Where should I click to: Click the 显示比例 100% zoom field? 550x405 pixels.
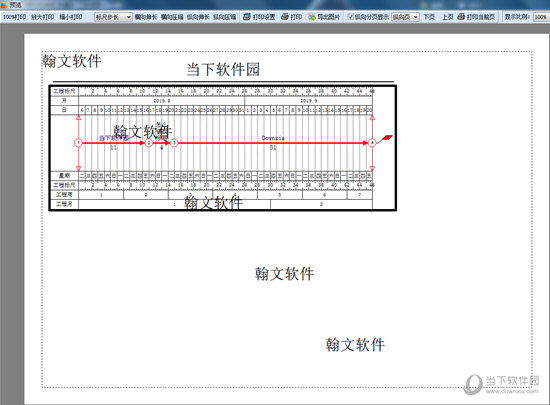pos(541,17)
